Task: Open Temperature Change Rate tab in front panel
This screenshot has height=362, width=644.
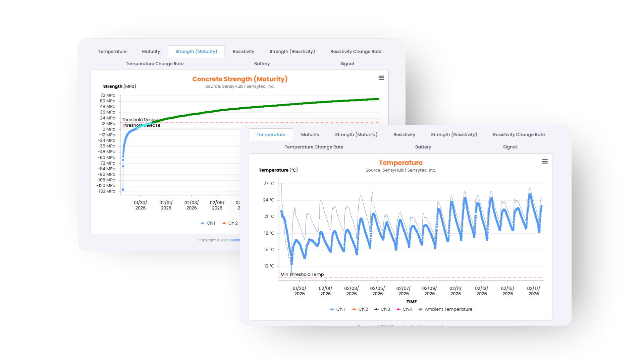Action: point(314,147)
